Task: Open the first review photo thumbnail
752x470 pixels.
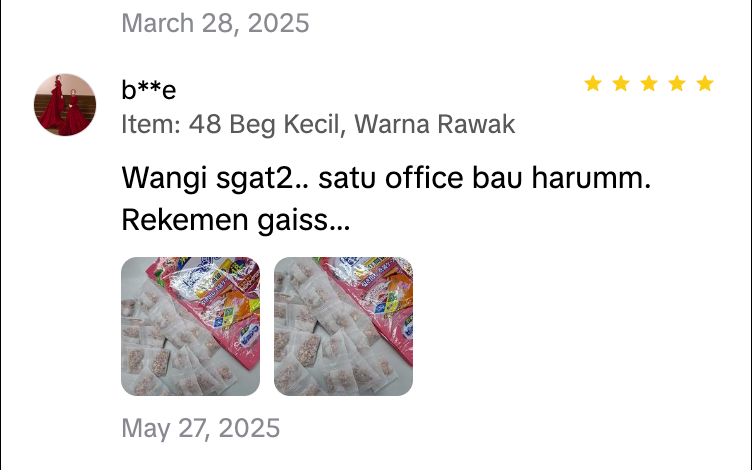Action: 190,326
